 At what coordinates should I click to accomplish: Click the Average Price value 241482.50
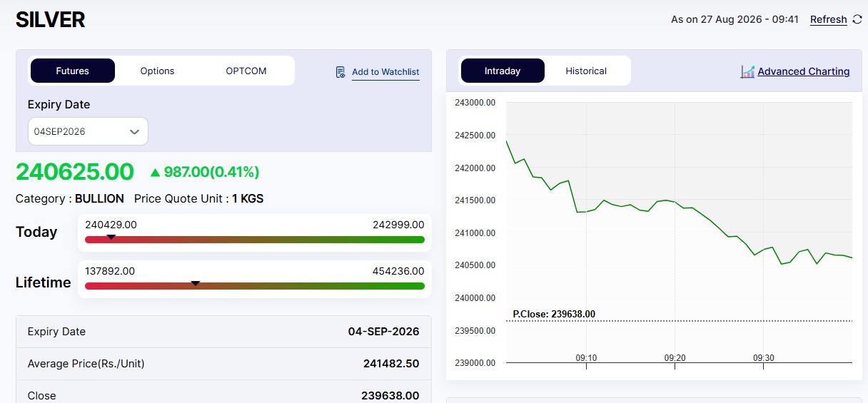[x=391, y=364]
